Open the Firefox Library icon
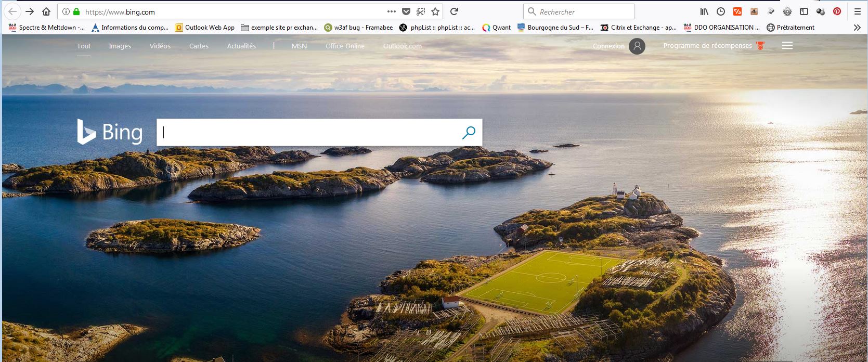The width and height of the screenshot is (868, 362). pos(704,11)
